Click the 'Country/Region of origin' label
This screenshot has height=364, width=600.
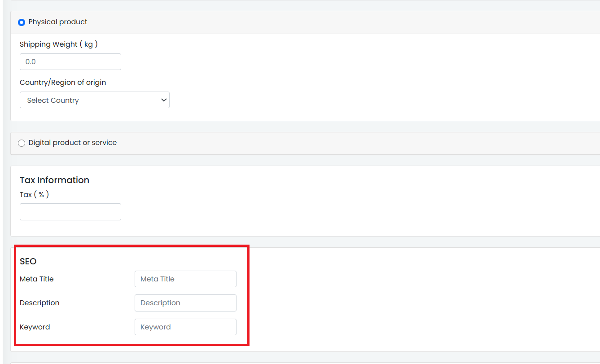tap(63, 83)
